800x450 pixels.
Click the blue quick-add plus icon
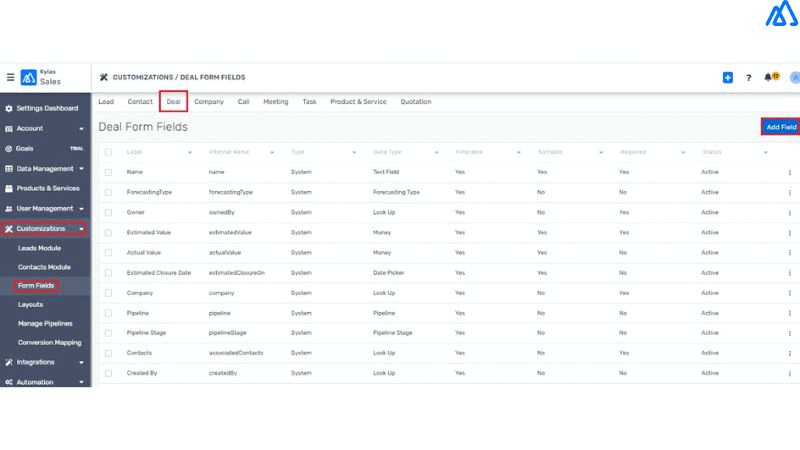click(x=728, y=77)
